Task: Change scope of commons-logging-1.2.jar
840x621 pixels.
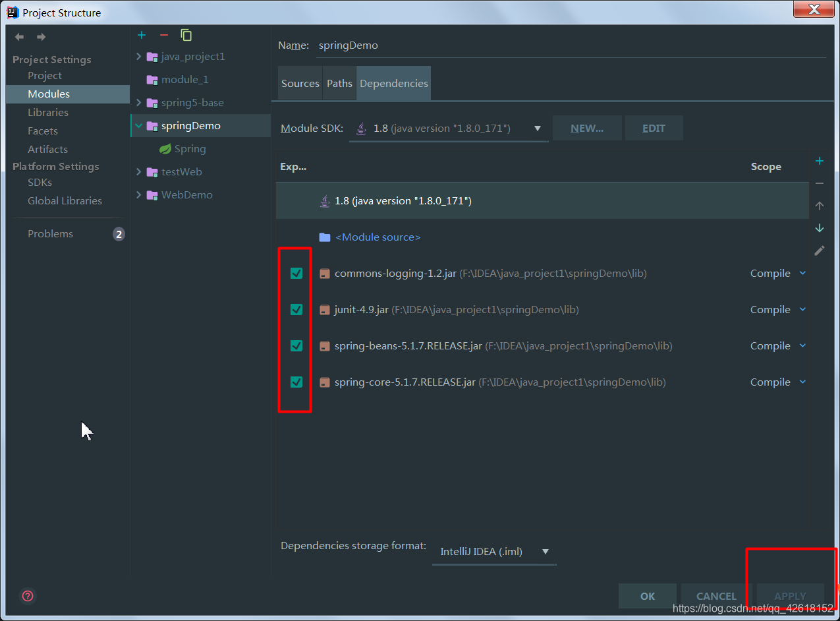Action: click(778, 274)
